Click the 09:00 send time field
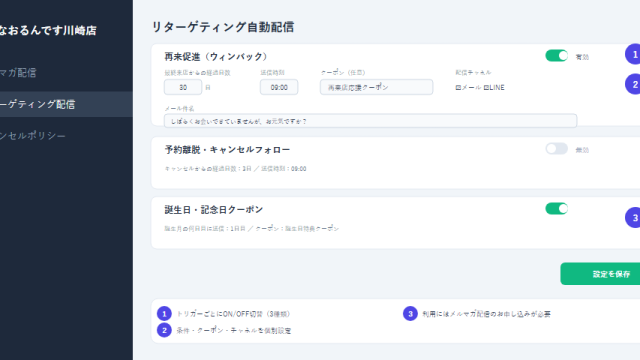The height and width of the screenshot is (360, 640). pos(279,87)
